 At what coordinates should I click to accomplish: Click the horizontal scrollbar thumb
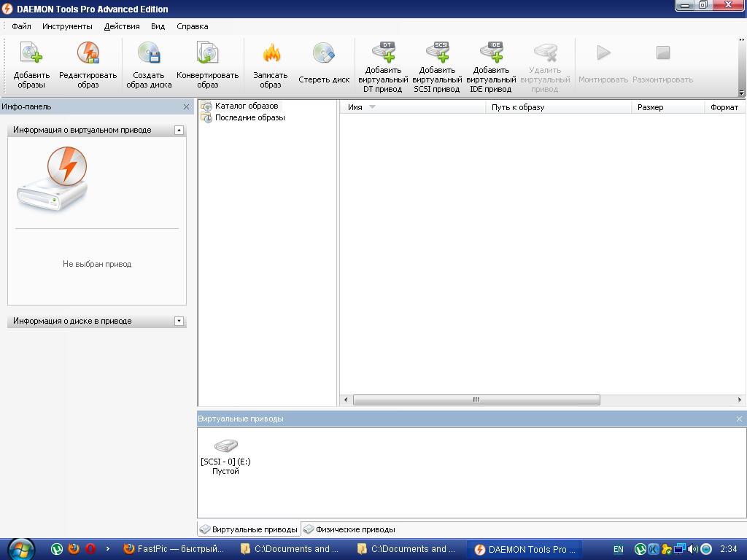pos(476,400)
